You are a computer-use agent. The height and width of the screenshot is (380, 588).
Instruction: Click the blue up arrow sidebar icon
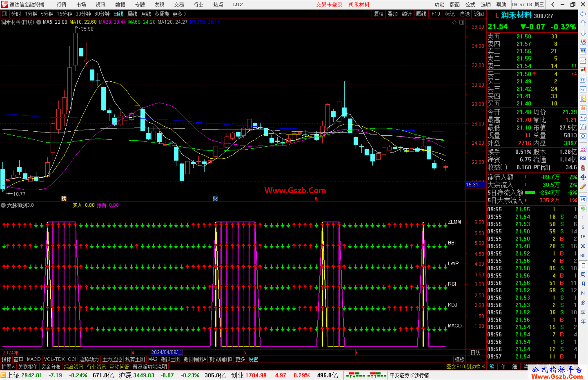[583, 23]
